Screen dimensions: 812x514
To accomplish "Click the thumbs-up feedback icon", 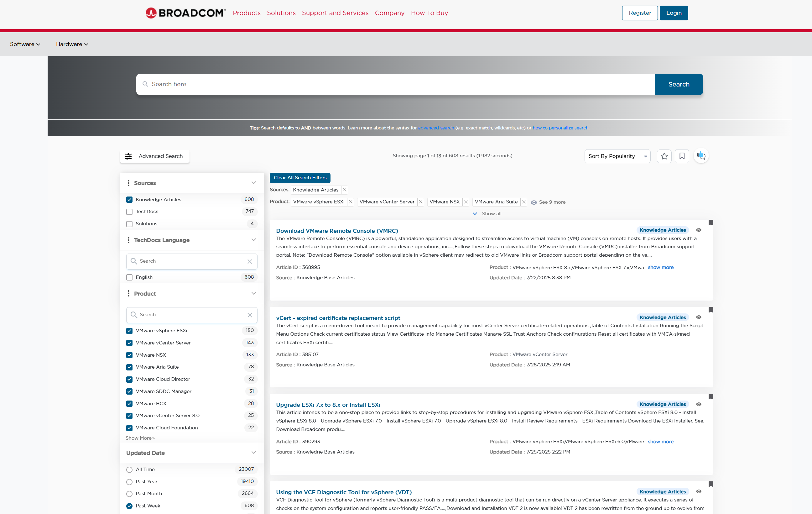I will point(701,156).
